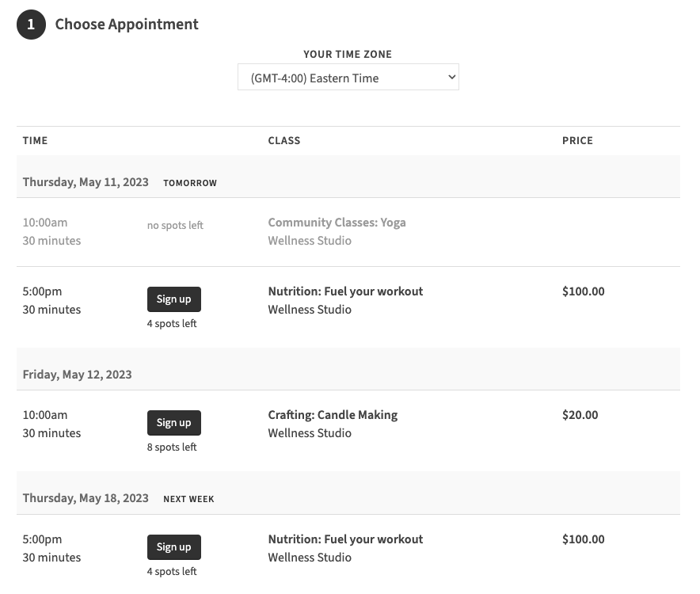Click the YOUR TIME ZONE label
Viewport: 700px width, 594px height.
348,55
